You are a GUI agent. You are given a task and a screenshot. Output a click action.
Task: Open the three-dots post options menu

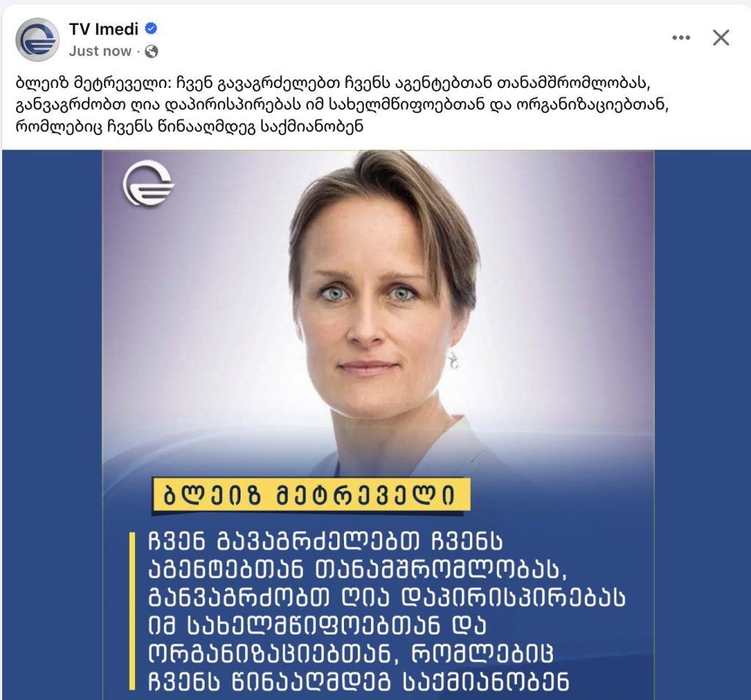[x=681, y=38]
